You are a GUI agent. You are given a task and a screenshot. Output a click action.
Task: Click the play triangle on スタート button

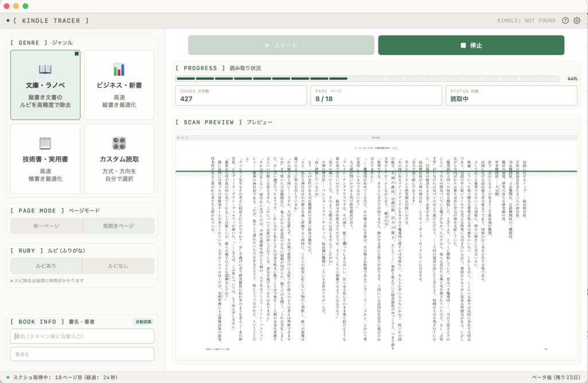[x=268, y=45]
